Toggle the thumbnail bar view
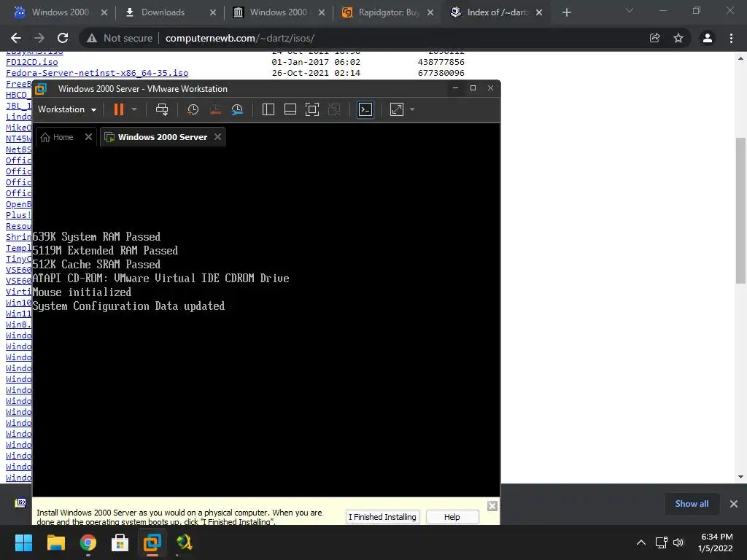The width and height of the screenshot is (747, 560). (290, 109)
